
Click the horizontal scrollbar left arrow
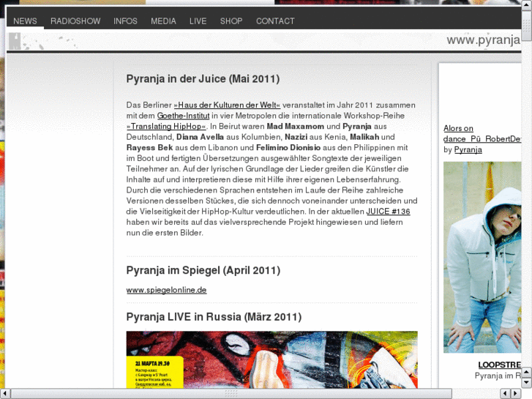click(x=4, y=394)
